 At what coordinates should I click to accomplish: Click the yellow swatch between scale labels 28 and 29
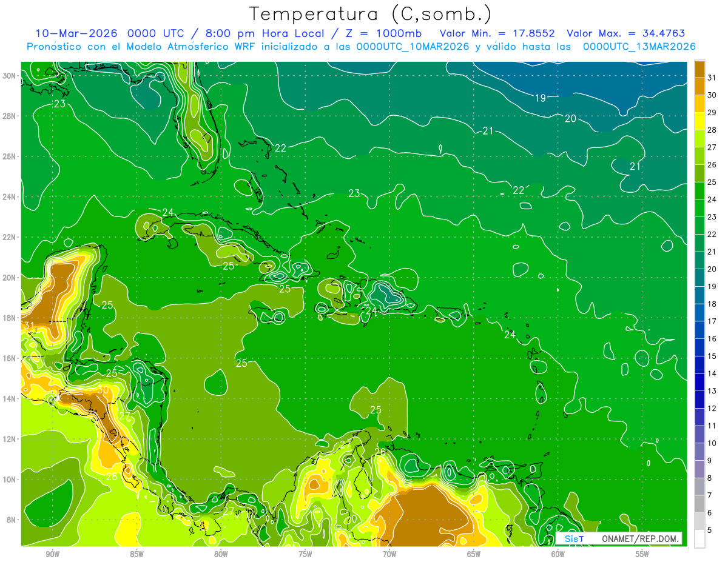(x=699, y=122)
